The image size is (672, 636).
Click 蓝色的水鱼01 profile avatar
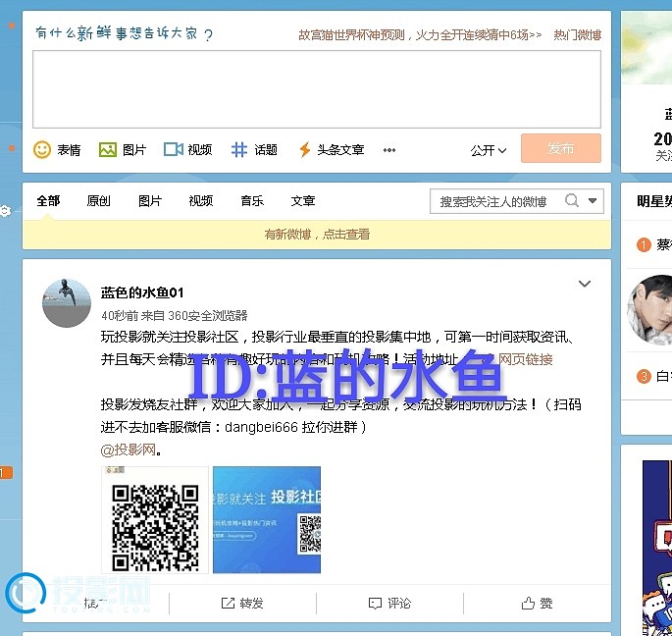[67, 303]
